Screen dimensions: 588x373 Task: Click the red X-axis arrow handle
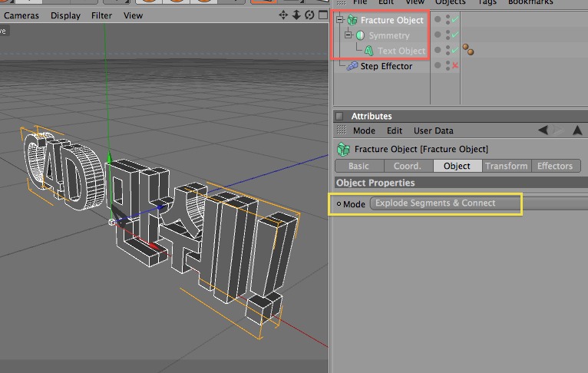[154, 246]
